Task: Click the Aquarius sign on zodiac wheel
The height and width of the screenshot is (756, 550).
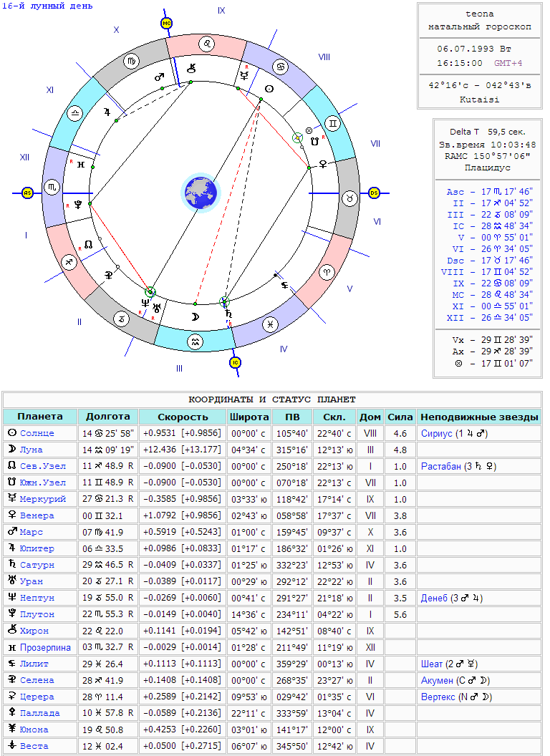Action: [x=195, y=342]
